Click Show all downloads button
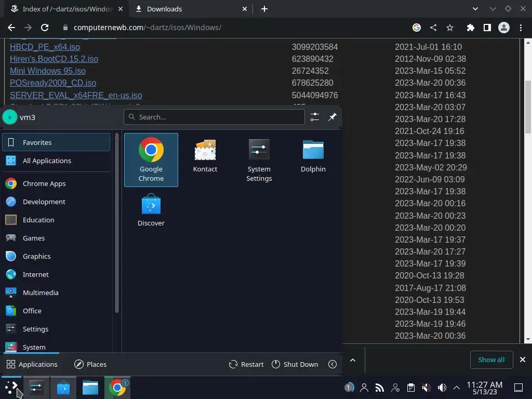 491,360
